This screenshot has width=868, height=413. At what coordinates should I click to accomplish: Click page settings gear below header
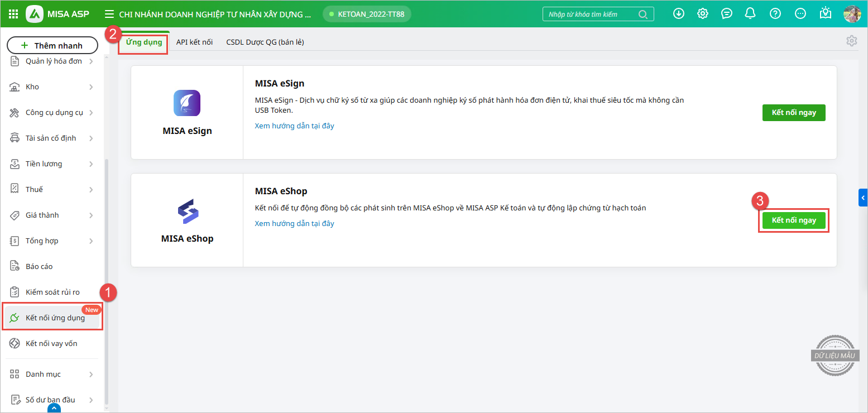tap(851, 41)
